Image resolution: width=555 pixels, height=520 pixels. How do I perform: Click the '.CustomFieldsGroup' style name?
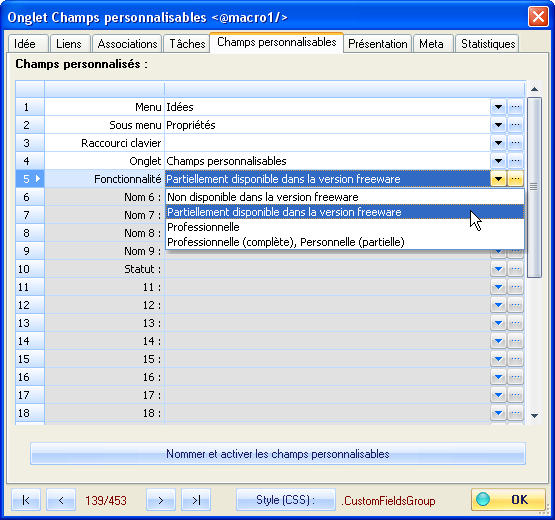click(x=388, y=501)
